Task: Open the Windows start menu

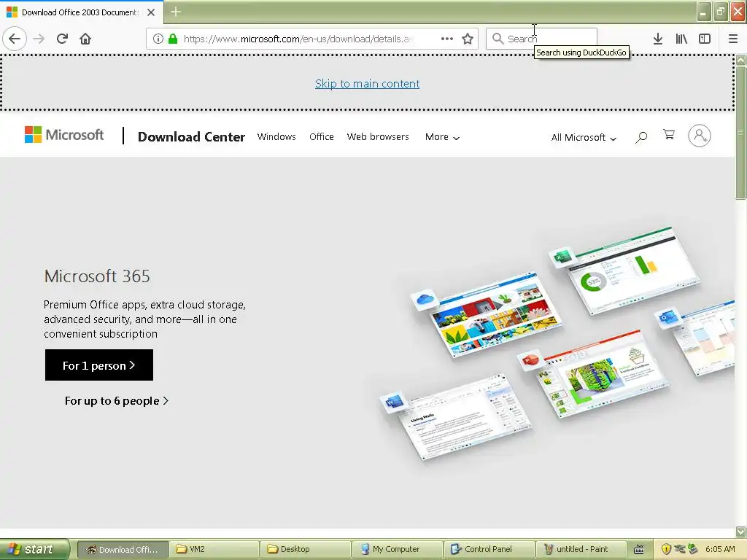Action: [x=35, y=549]
